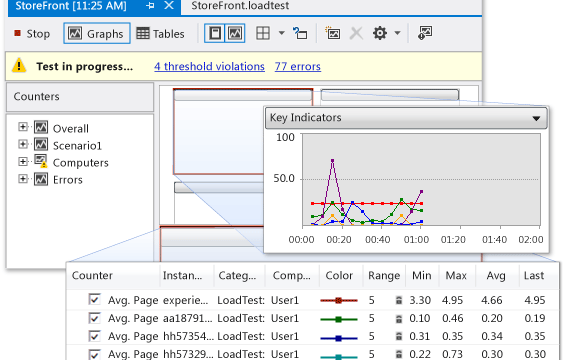Expand the Errors counter node

coord(23,178)
